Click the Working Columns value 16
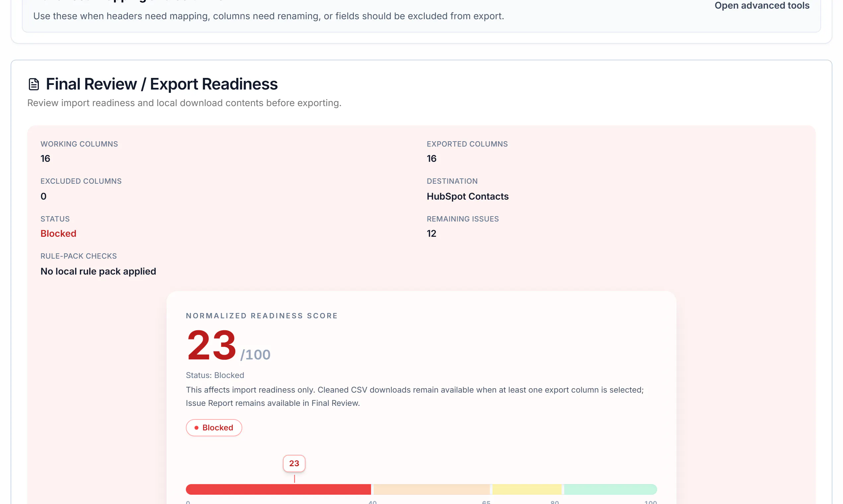The height and width of the screenshot is (504, 843). pos(45,158)
